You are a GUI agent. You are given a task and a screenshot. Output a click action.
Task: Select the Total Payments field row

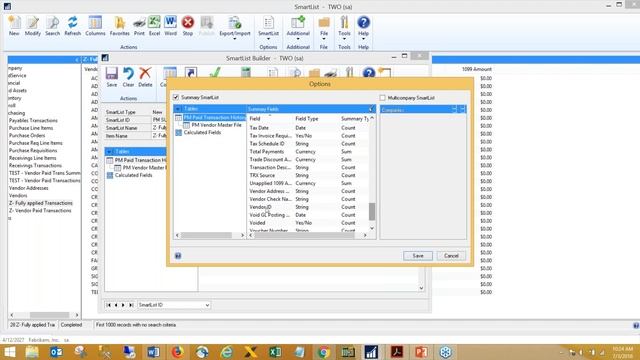click(309, 151)
